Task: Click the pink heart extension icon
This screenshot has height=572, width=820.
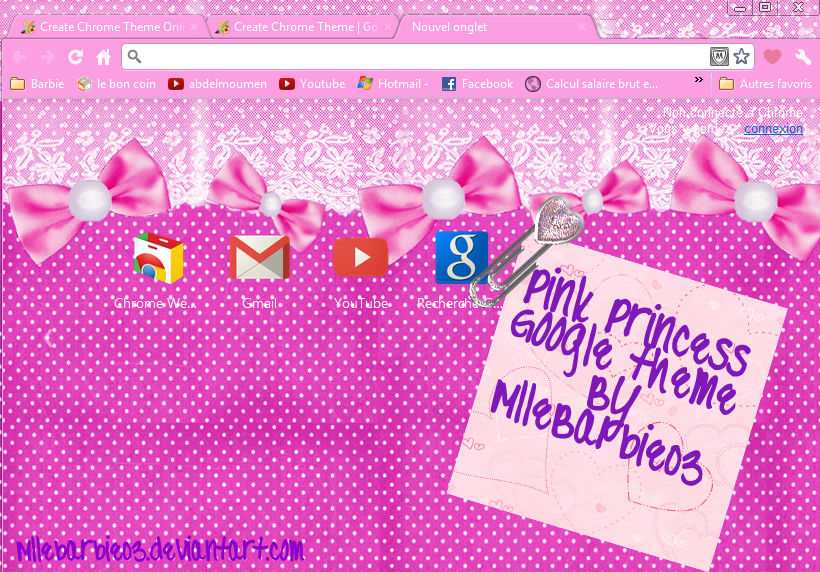Action: point(772,56)
